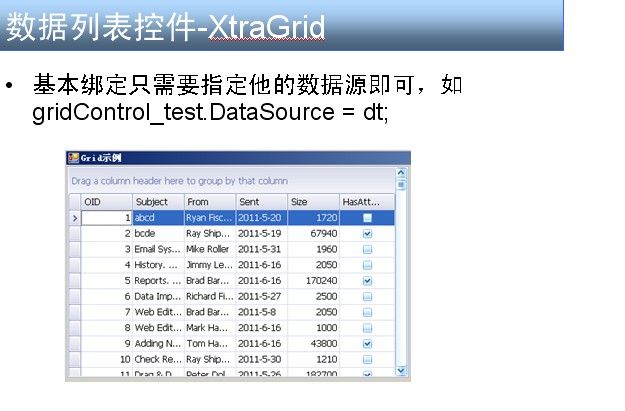Image resolution: width=625 pixels, height=411 pixels.
Task: Select Size cell '2500'
Action: [313, 297]
